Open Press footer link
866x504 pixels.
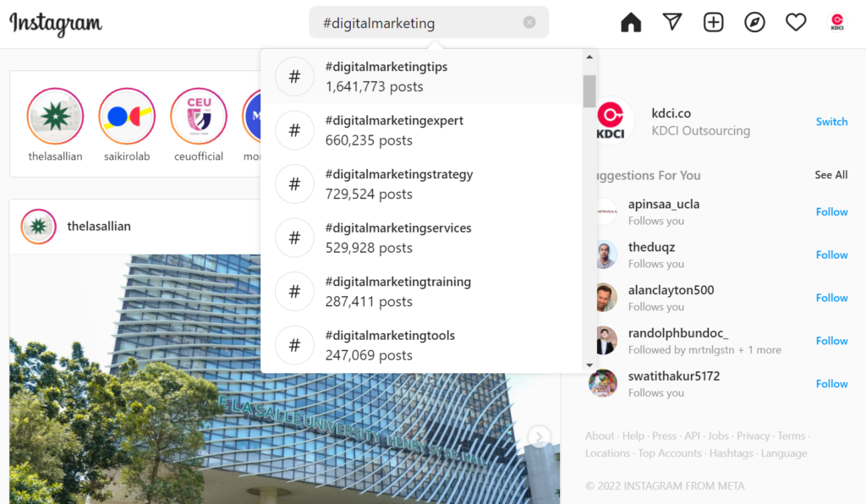tap(665, 436)
